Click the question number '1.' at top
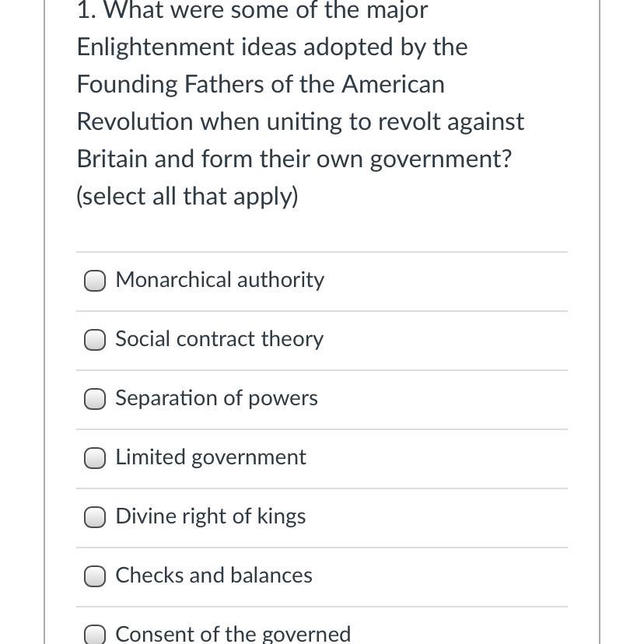 pos(86,11)
